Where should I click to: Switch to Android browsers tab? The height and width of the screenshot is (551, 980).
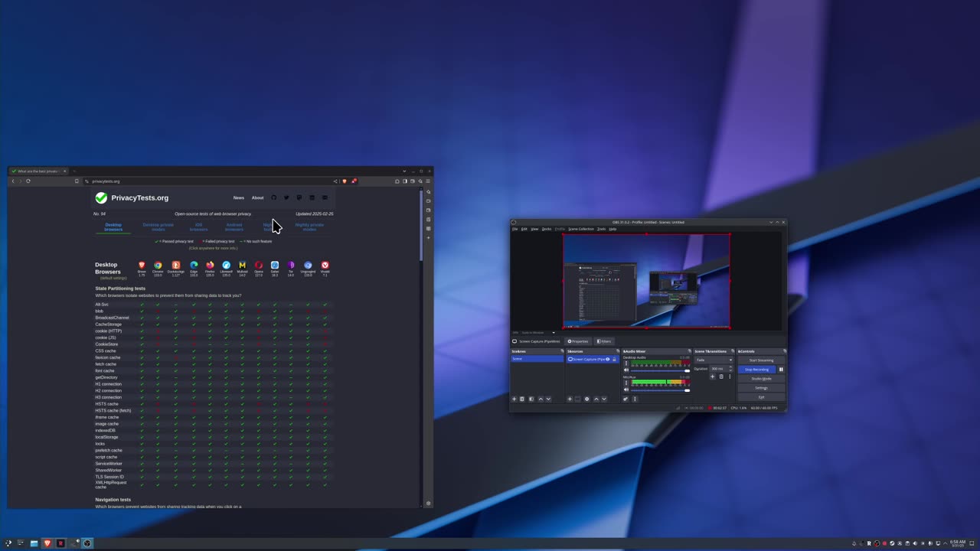[234, 227]
